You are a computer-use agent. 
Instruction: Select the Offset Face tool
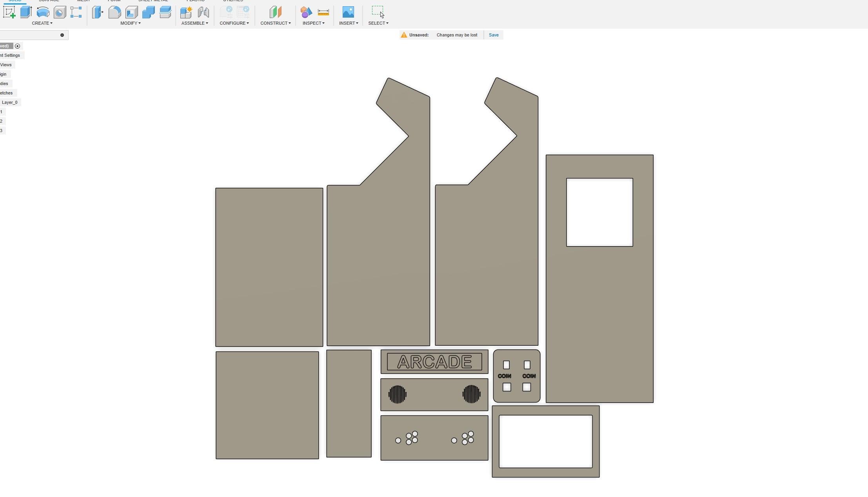pyautogui.click(x=165, y=12)
